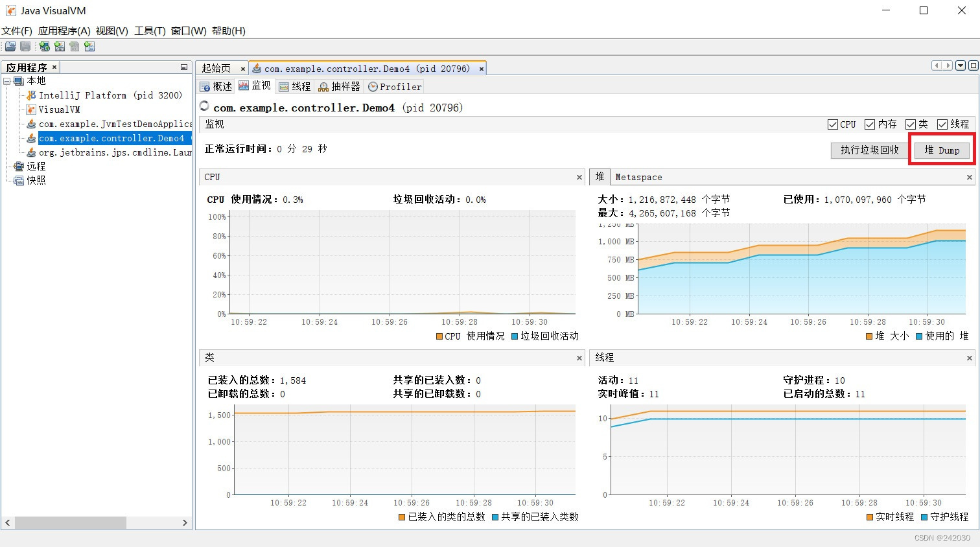This screenshot has height=547, width=980.
Task: Click horizontal scrollbar thumb in Applications panel
Action: 71,522
